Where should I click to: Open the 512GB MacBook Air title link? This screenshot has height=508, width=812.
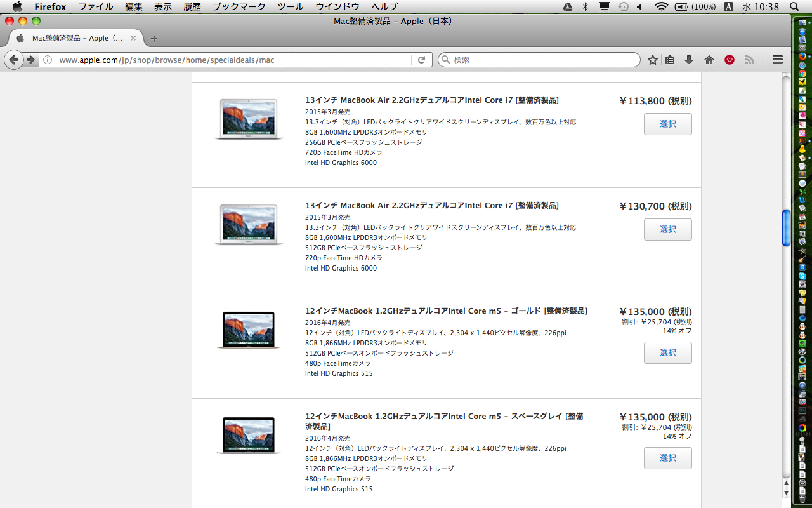click(x=431, y=206)
